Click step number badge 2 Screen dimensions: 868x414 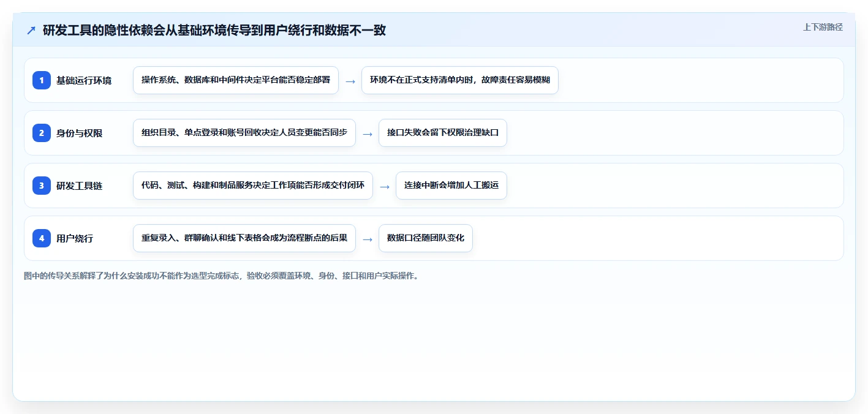point(42,133)
